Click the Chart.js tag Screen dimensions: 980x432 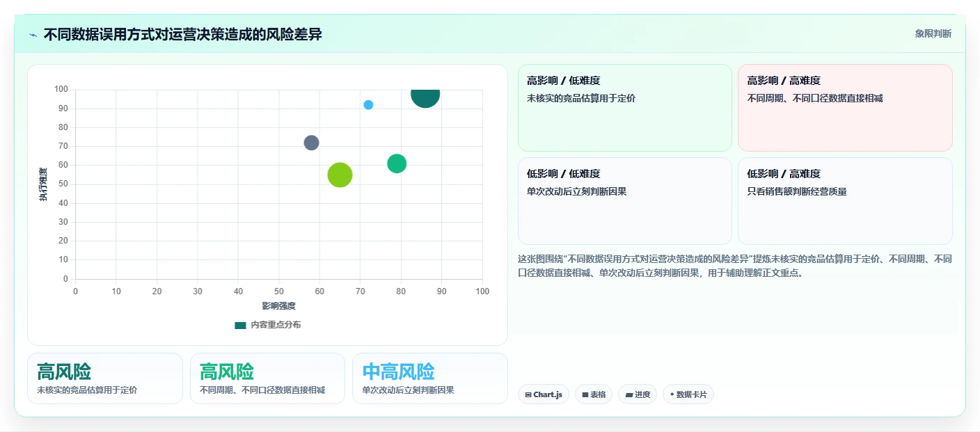543,394
